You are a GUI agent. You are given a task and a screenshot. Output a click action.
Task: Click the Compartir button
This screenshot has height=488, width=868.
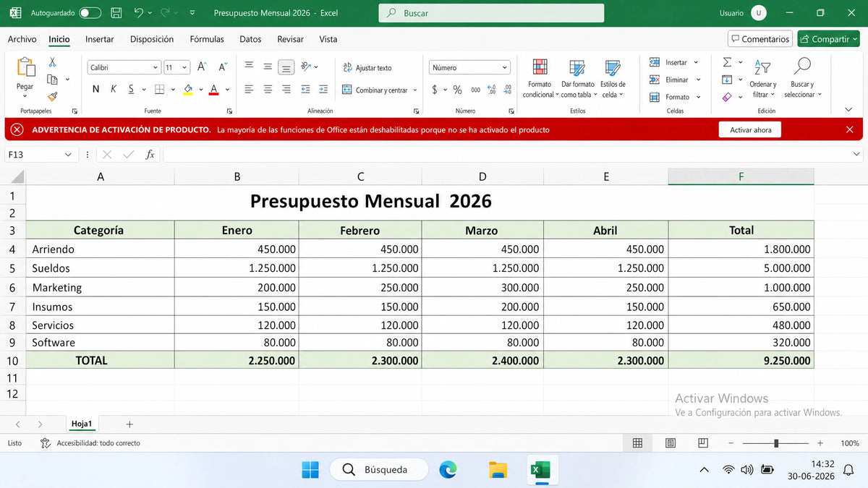(x=828, y=39)
